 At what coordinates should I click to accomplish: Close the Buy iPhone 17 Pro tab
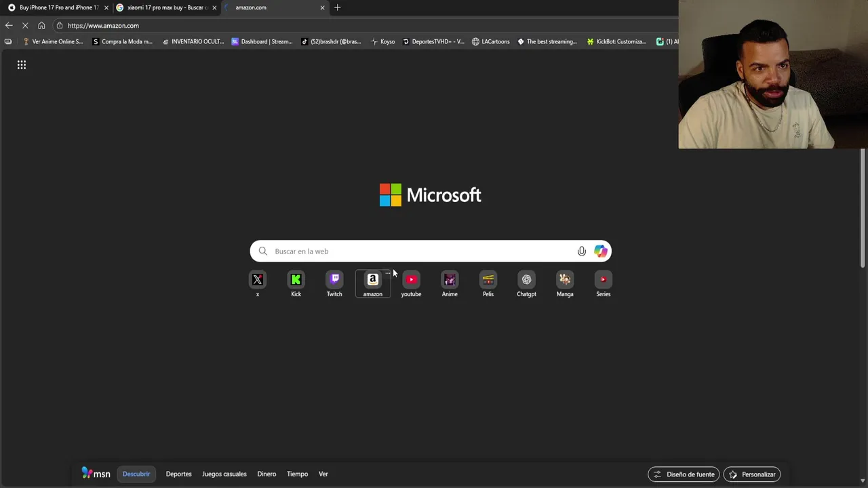click(x=106, y=7)
